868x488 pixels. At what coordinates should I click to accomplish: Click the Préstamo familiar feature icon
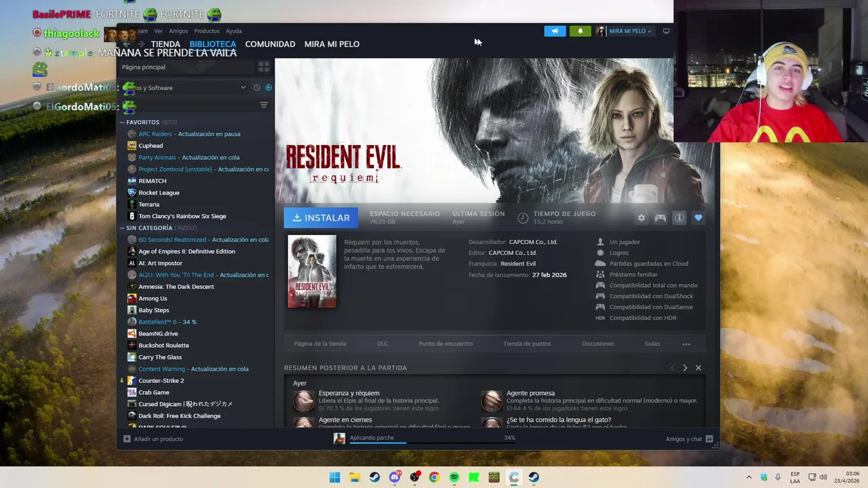pyautogui.click(x=600, y=274)
